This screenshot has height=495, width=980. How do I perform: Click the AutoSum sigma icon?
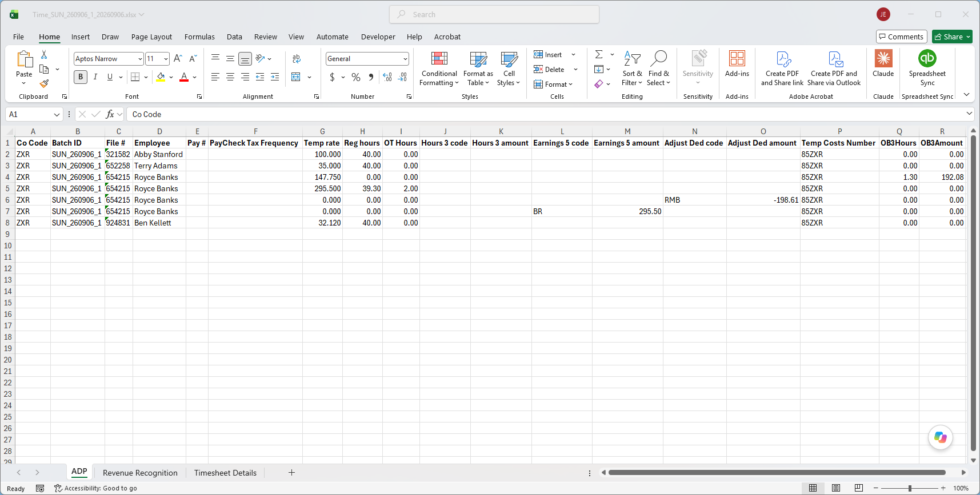pyautogui.click(x=599, y=54)
